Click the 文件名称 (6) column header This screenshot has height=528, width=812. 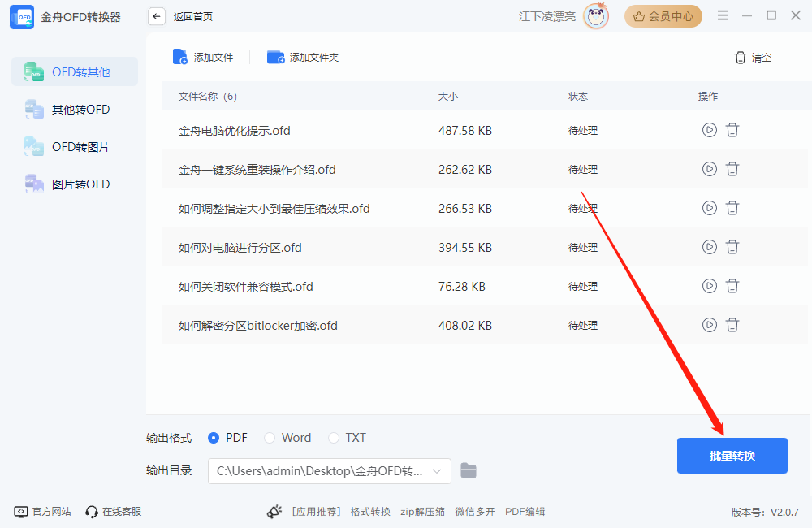[208, 97]
